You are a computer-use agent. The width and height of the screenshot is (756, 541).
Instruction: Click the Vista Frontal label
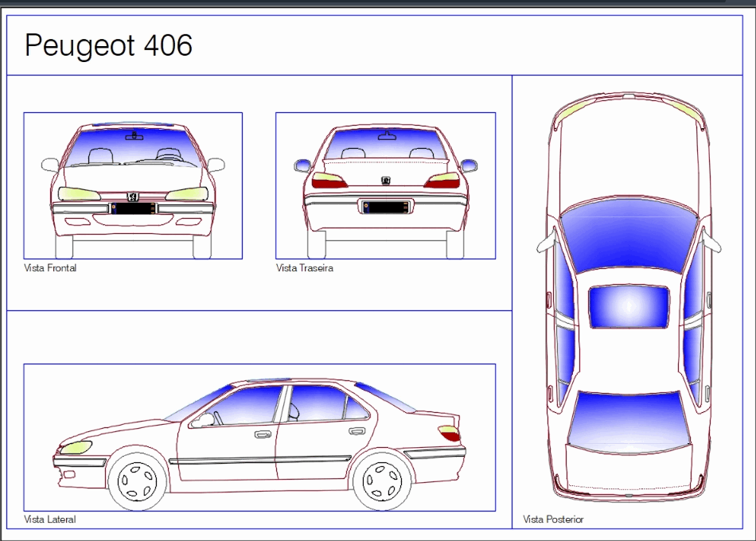[x=51, y=267]
